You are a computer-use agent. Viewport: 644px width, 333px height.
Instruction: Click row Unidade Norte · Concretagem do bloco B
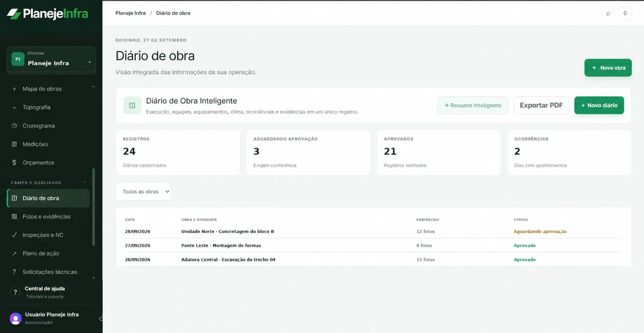pyautogui.click(x=373, y=231)
